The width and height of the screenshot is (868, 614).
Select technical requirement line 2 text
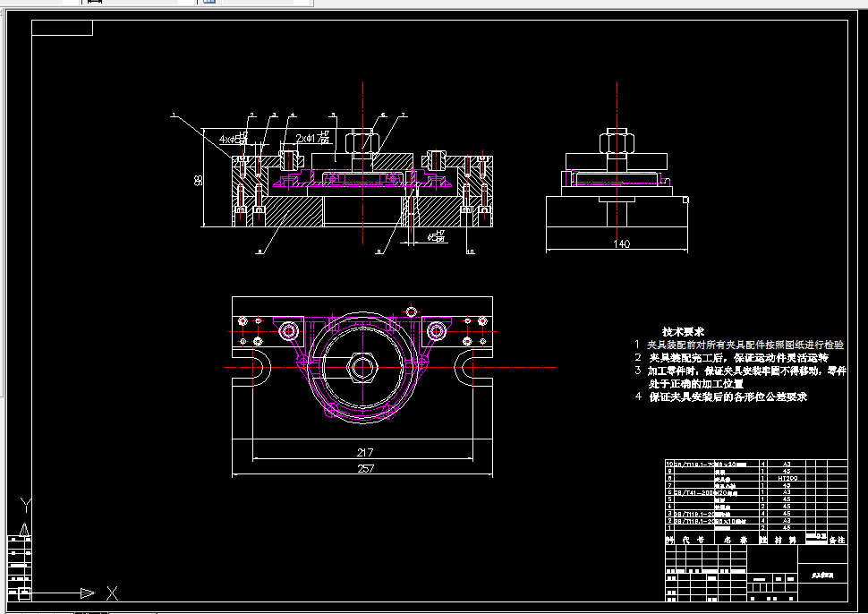(738, 358)
